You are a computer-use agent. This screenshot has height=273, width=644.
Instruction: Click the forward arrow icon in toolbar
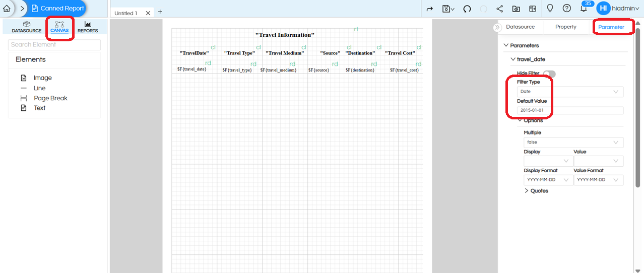coord(430,9)
